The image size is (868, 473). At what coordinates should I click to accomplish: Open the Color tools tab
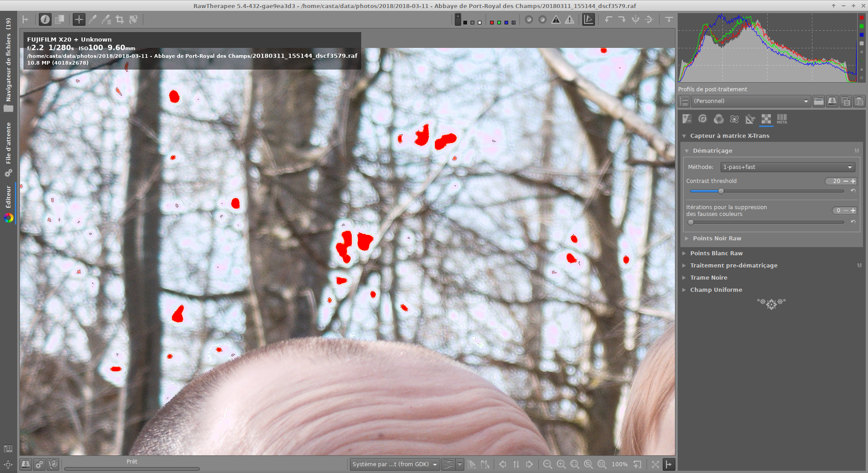click(718, 119)
